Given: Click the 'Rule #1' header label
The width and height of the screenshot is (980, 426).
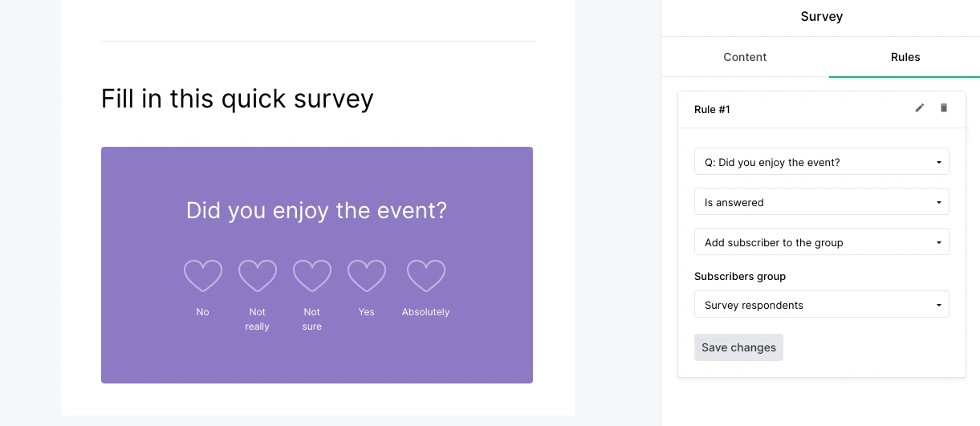Looking at the screenshot, I should [x=712, y=109].
